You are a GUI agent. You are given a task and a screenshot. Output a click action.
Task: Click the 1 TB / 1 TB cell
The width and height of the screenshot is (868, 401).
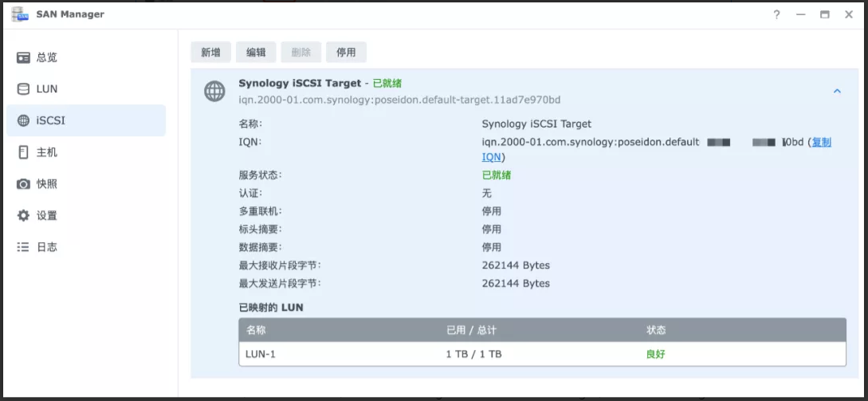pos(474,354)
